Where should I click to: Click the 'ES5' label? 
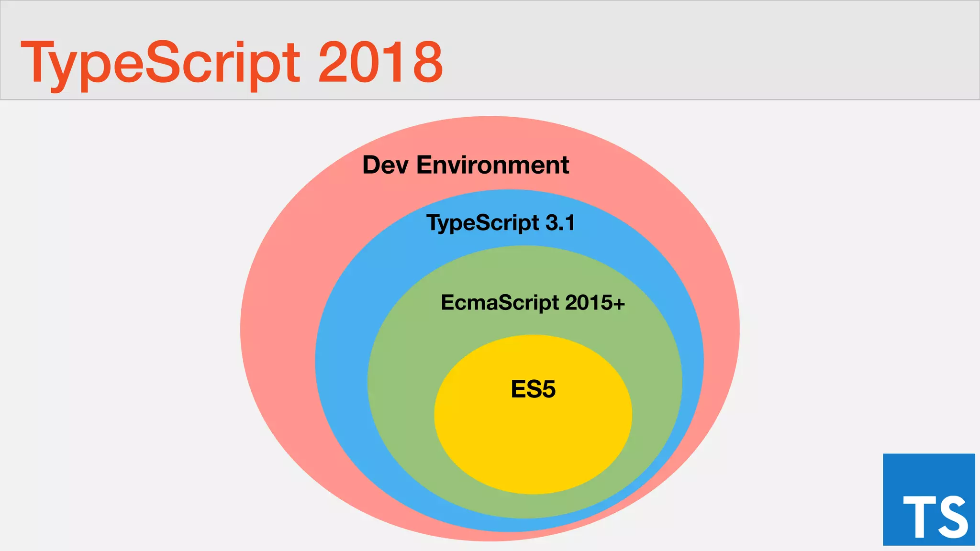click(533, 389)
